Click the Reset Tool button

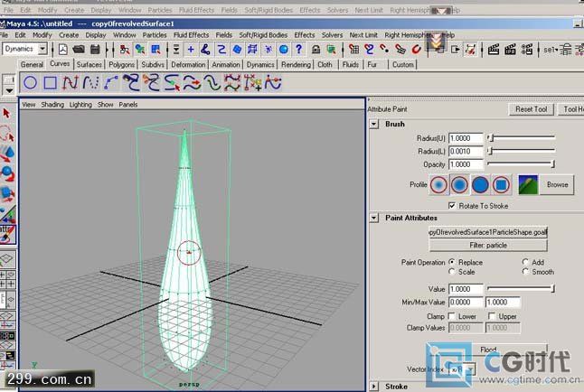(531, 109)
